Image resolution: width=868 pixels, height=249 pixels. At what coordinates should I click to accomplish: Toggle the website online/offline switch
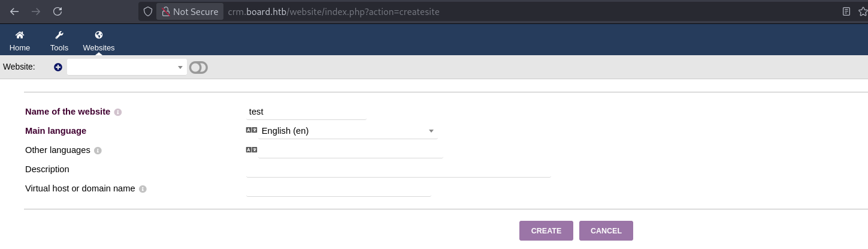(x=198, y=68)
